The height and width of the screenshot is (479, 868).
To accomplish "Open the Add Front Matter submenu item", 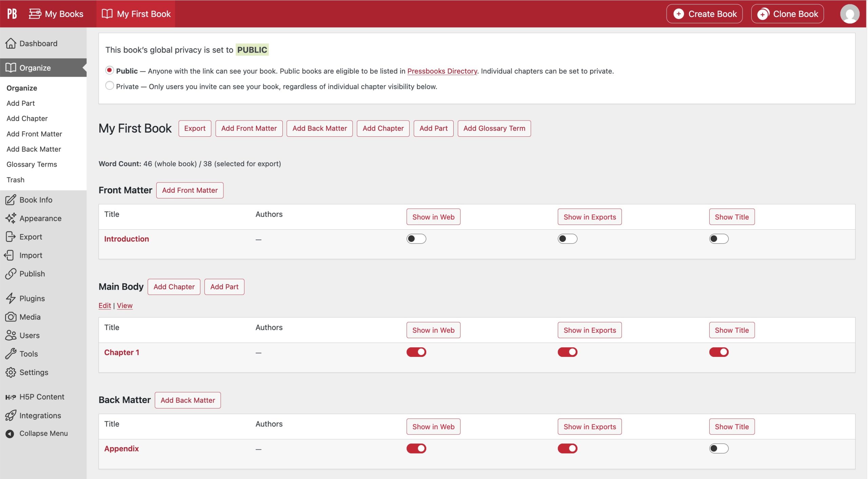I will 34,134.
